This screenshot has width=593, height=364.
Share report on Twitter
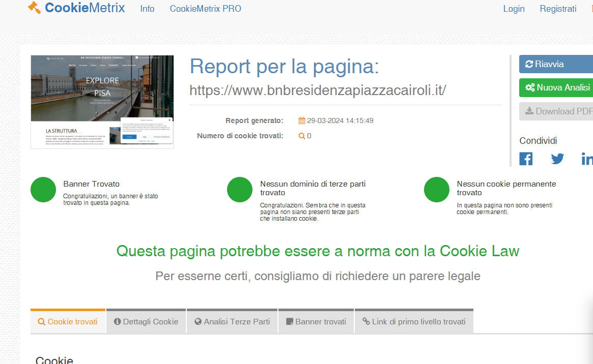click(x=557, y=159)
